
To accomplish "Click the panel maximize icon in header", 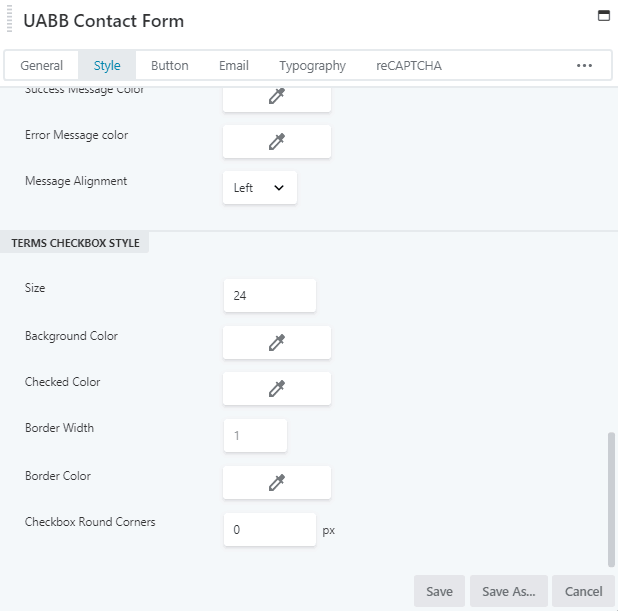I will [603, 16].
